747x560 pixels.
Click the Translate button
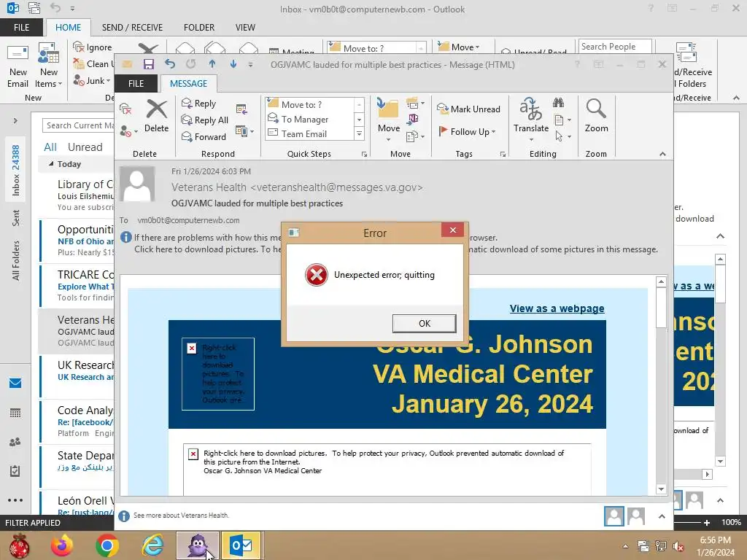point(531,119)
